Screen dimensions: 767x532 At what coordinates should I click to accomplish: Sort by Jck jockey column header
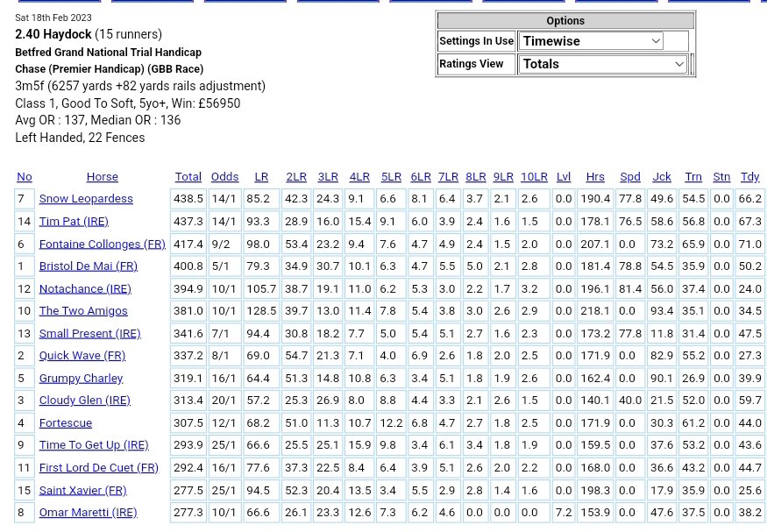coord(662,176)
